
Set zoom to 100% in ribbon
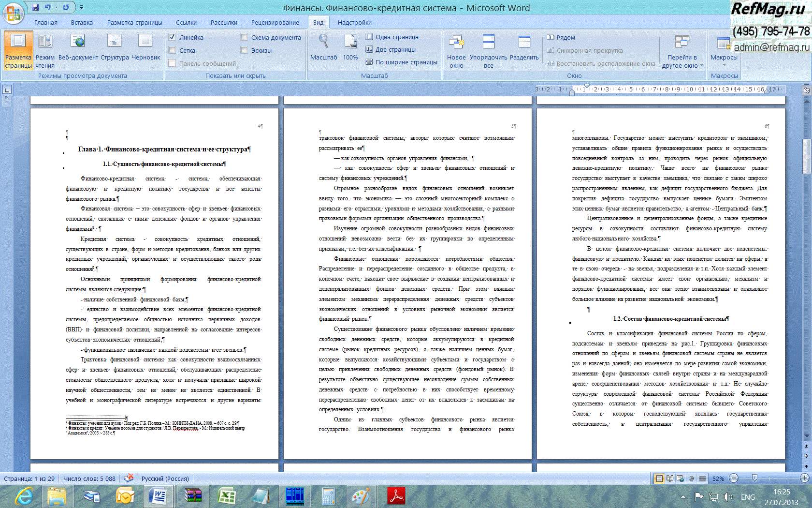350,48
